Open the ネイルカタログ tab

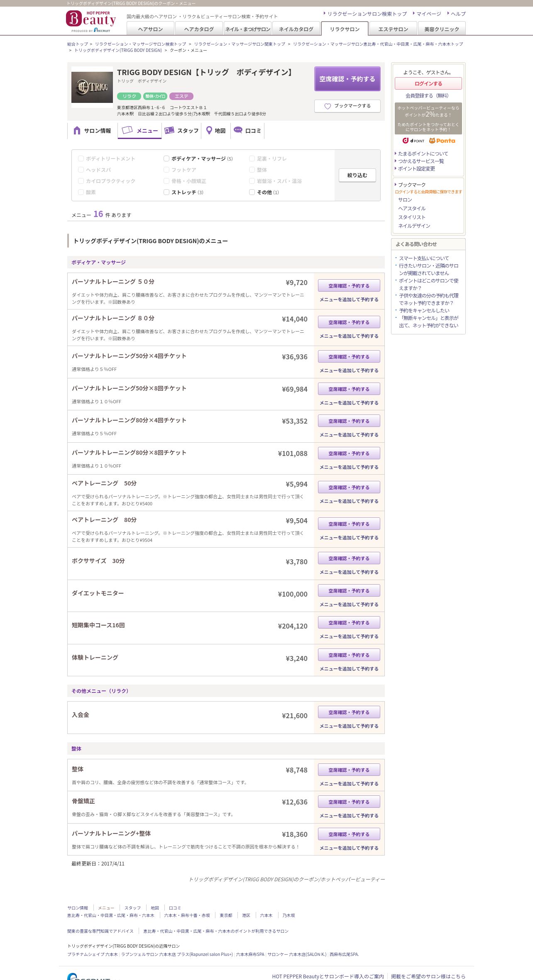click(296, 29)
